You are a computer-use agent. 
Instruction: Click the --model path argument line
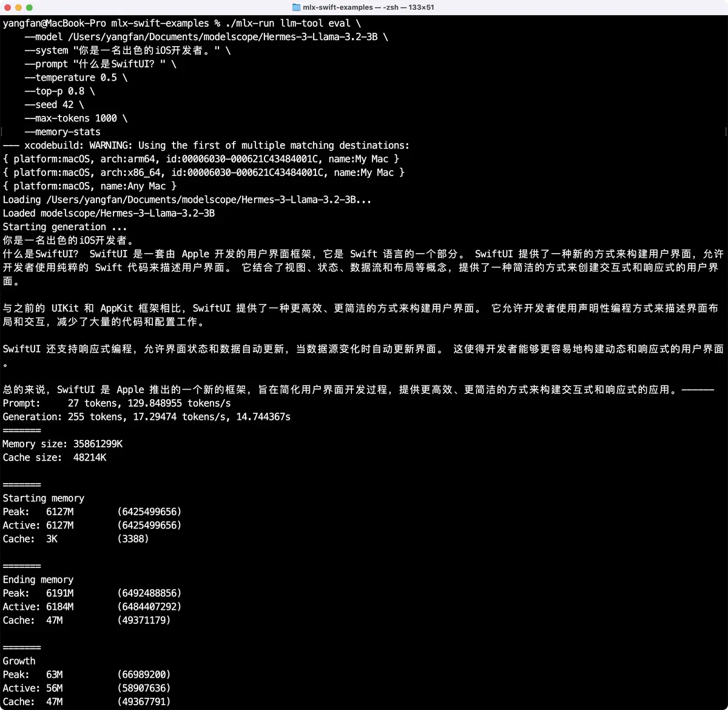206,36
